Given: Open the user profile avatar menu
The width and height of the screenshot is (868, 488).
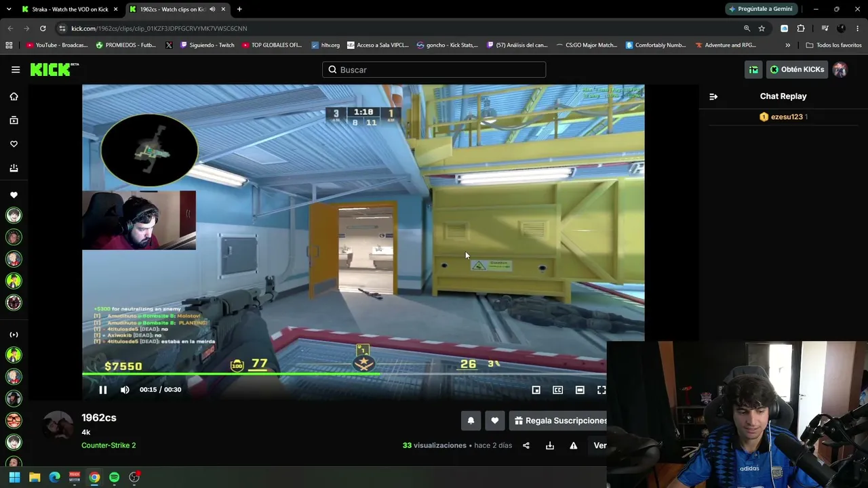Looking at the screenshot, I should pyautogui.click(x=840, y=69).
